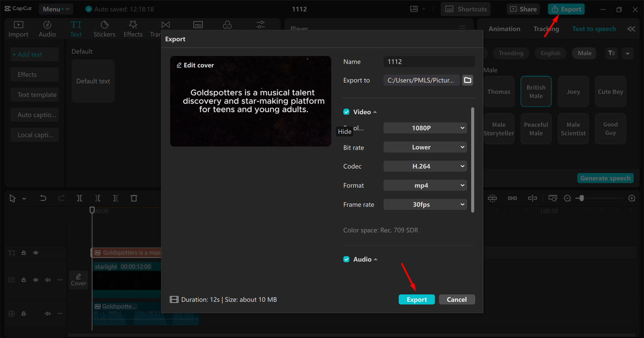This screenshot has width=644, height=338.
Task: Click the Delete left tool icon
Action: click(98, 198)
